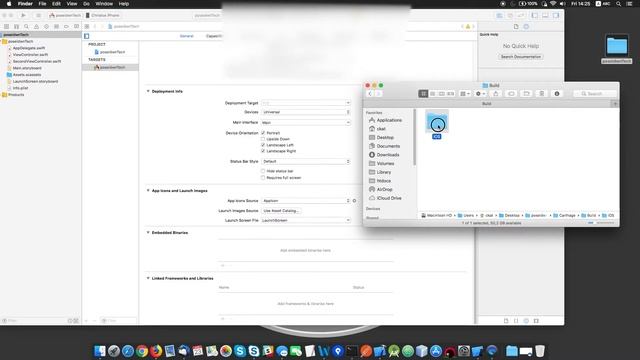Collapse the Embedded Binaries section
The image size is (640, 360).
148,232
